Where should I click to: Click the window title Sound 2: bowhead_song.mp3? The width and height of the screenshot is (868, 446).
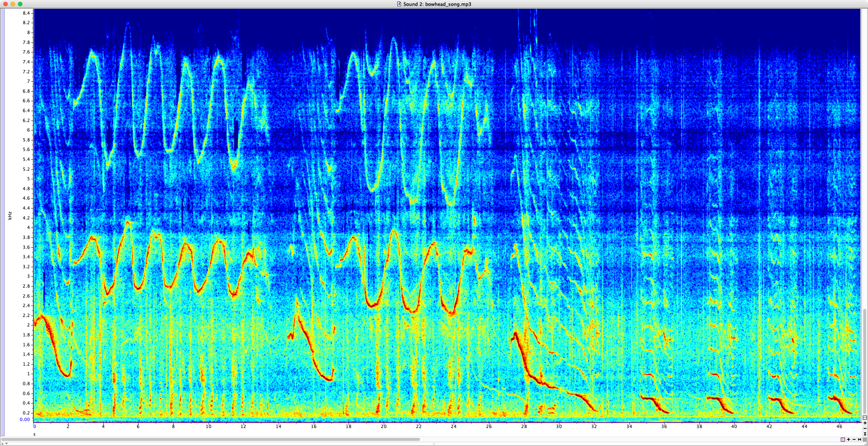point(437,4)
